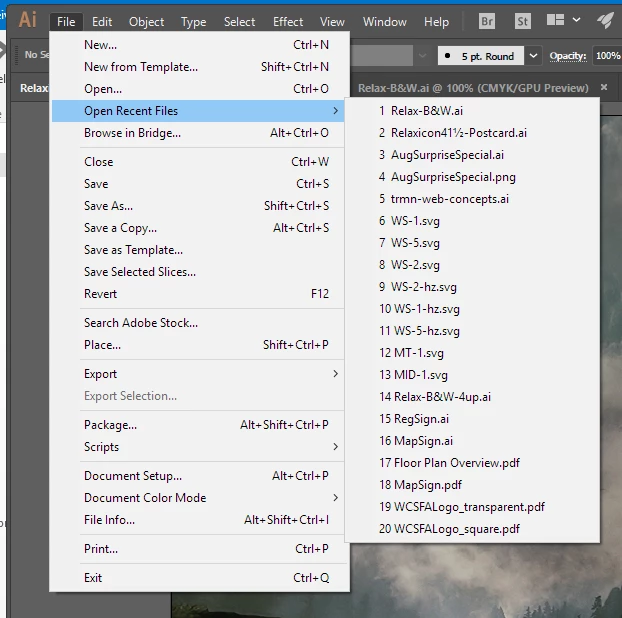Viewport: 622px width, 618px height.
Task: Choose Open... menu entry
Action: [x=198, y=89]
